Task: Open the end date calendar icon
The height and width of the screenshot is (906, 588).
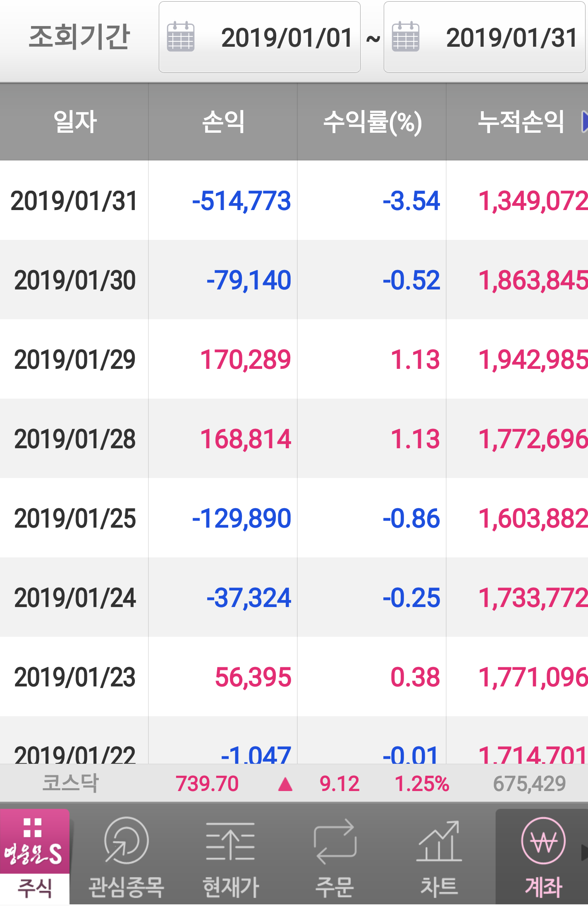Action: point(405,37)
